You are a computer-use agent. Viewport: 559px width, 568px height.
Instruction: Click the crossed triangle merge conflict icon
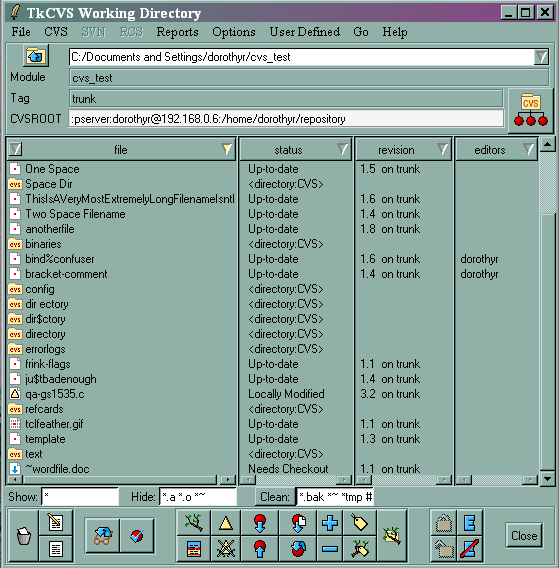pyautogui.click(x=226, y=549)
